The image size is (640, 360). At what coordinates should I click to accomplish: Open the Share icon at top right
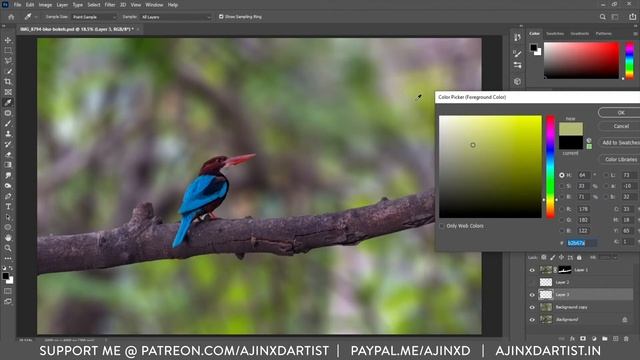[x=632, y=17]
